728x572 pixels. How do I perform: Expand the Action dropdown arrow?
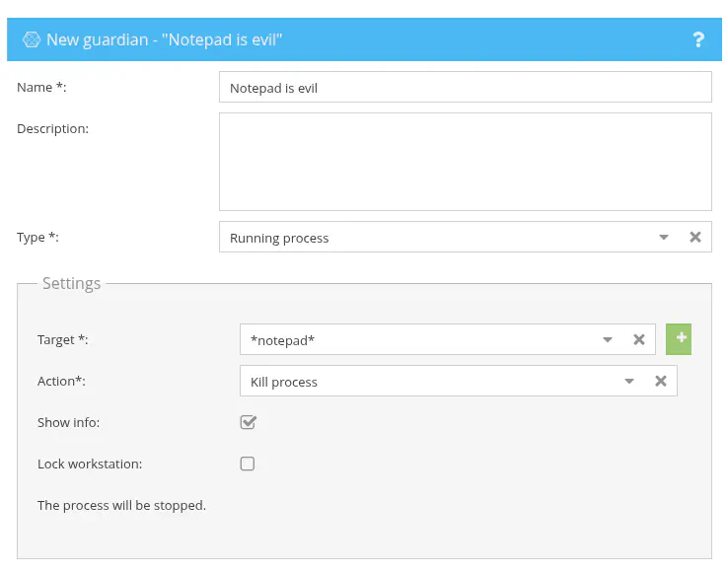[x=629, y=381]
